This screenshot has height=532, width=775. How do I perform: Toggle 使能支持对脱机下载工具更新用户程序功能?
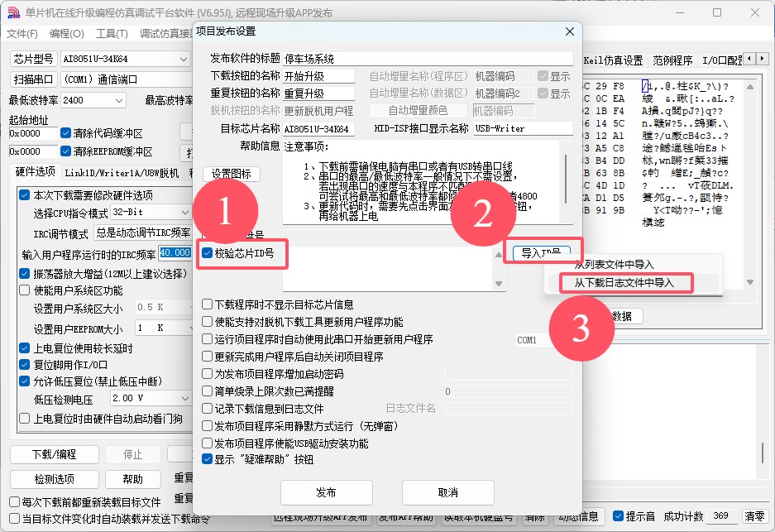(207, 321)
